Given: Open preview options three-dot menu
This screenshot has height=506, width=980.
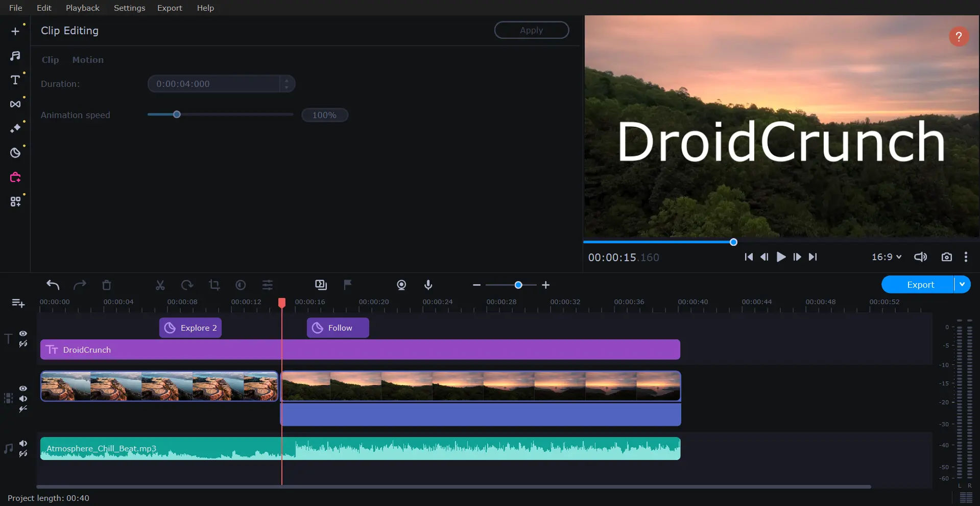Looking at the screenshot, I should click(966, 257).
